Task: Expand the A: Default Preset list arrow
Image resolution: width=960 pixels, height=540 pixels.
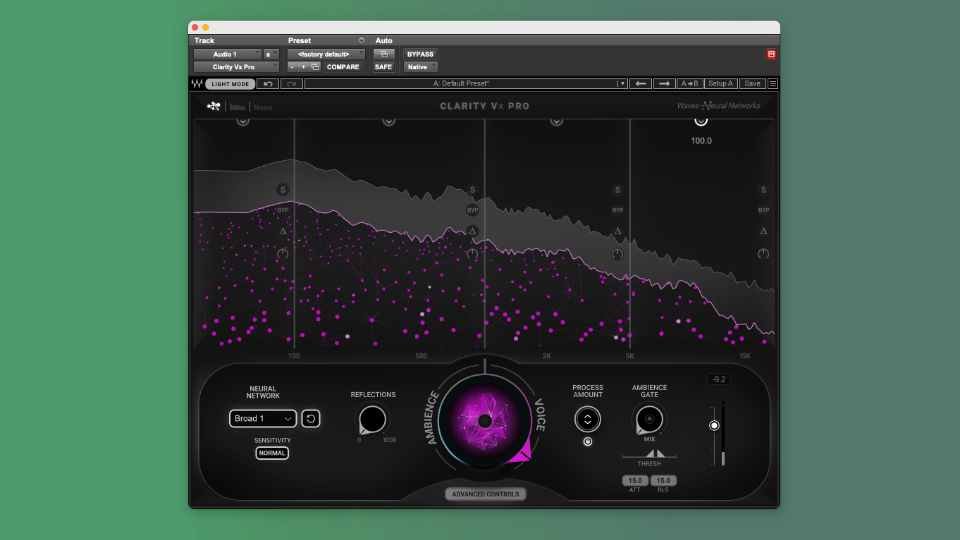Action: (x=621, y=84)
